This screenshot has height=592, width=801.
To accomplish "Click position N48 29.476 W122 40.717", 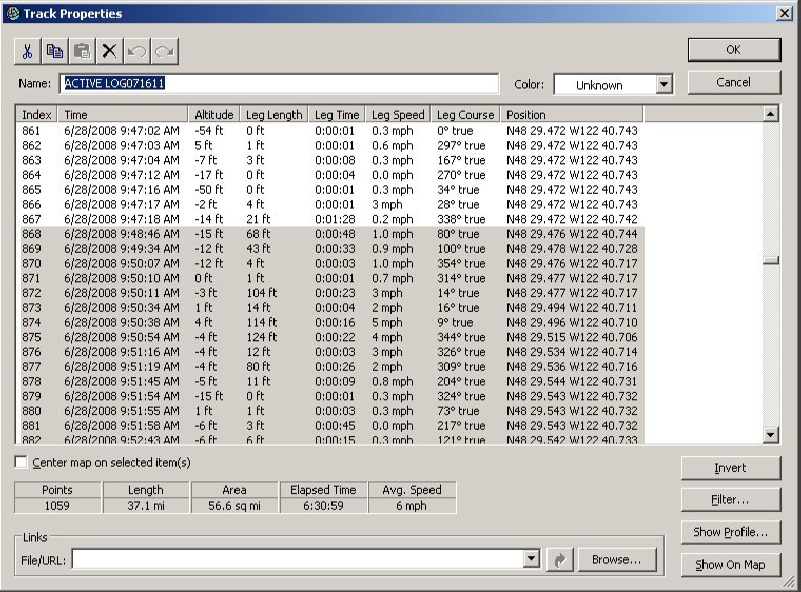I will 572,264.
